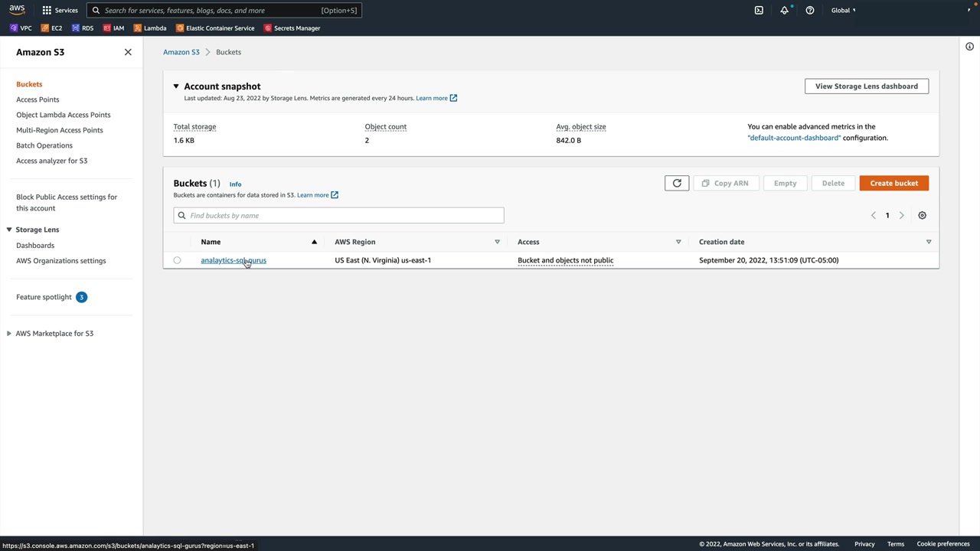
Task: Open the IAM shortcut
Action: pos(113,28)
